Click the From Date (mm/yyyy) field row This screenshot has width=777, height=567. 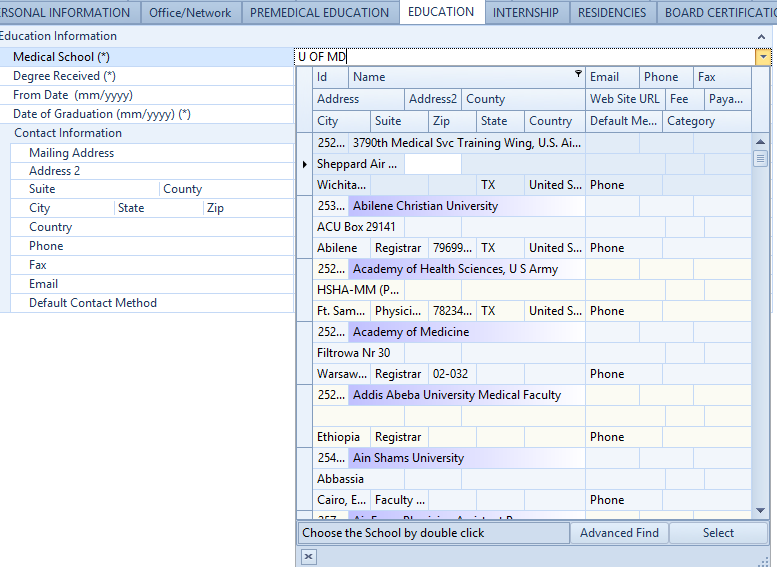coord(147,95)
